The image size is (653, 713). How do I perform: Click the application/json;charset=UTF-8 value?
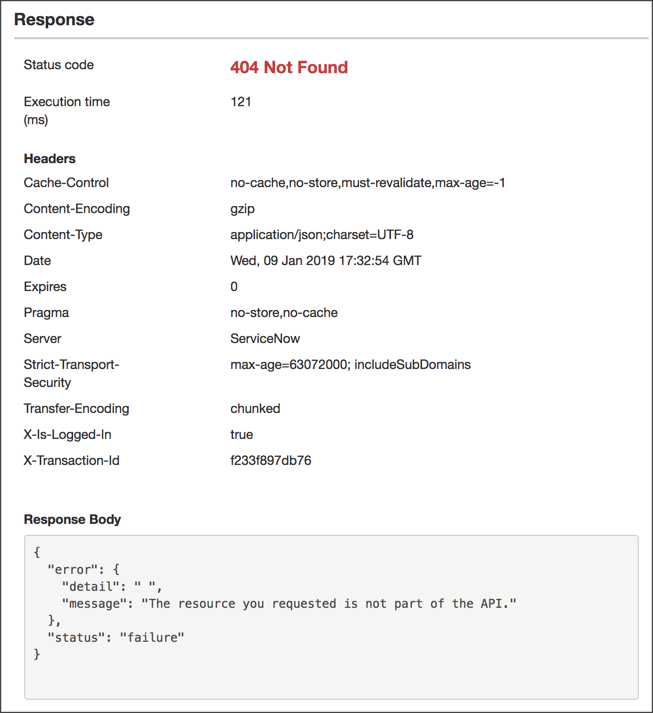point(321,235)
